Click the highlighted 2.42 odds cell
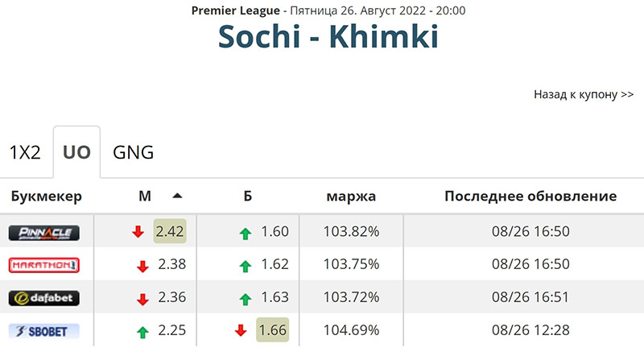This screenshot has width=644, height=348. 170,231
